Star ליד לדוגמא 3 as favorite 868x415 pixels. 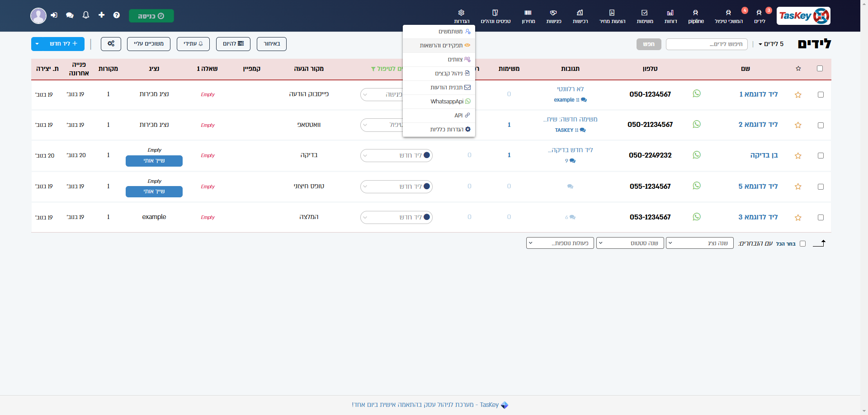click(x=798, y=218)
